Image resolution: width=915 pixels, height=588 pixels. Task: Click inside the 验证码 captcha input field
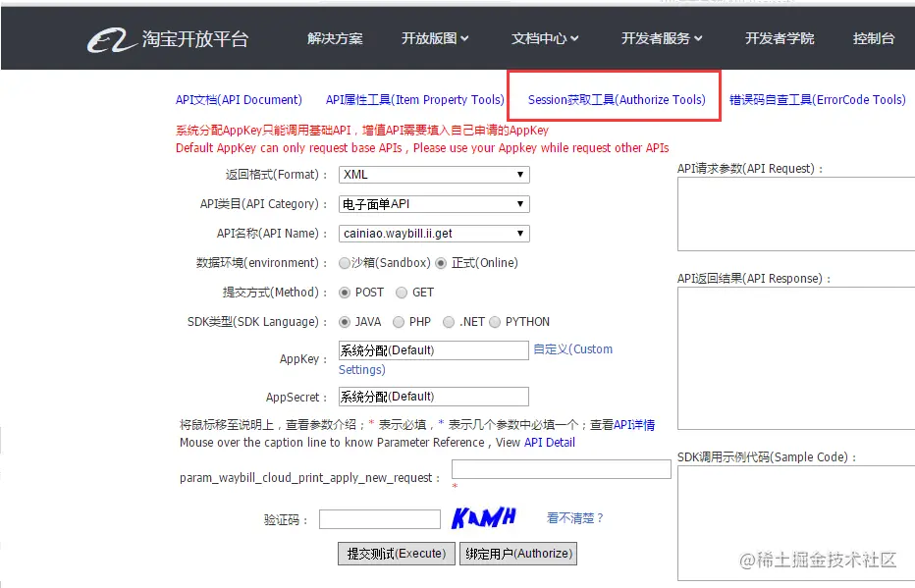(x=379, y=518)
